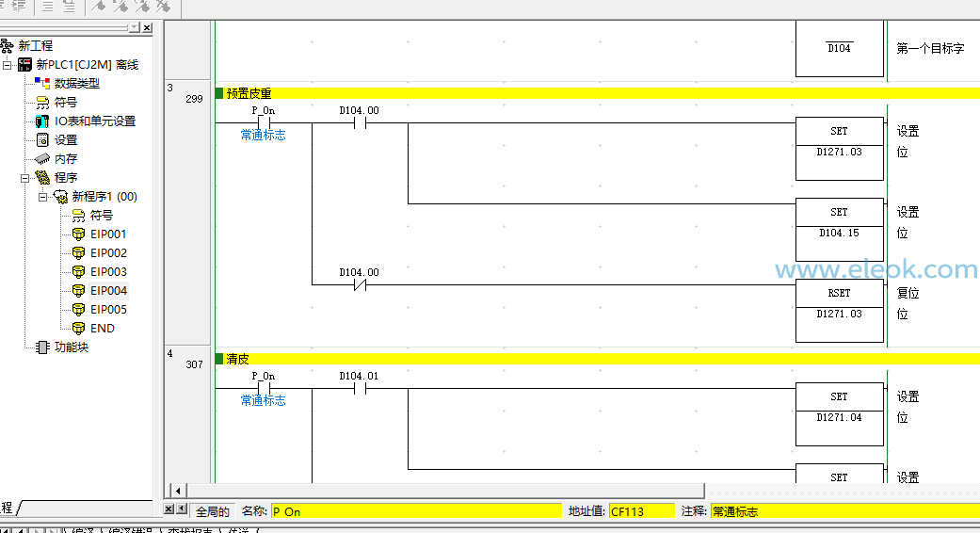This screenshot has width=980, height=533.
Task: Open the project panel dropdown arrow
Action: pyautogui.click(x=135, y=27)
